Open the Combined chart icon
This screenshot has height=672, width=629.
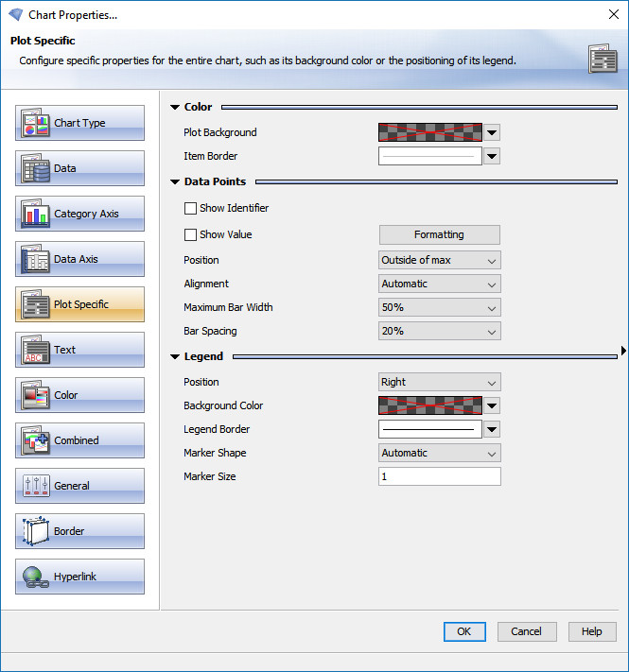pos(35,440)
